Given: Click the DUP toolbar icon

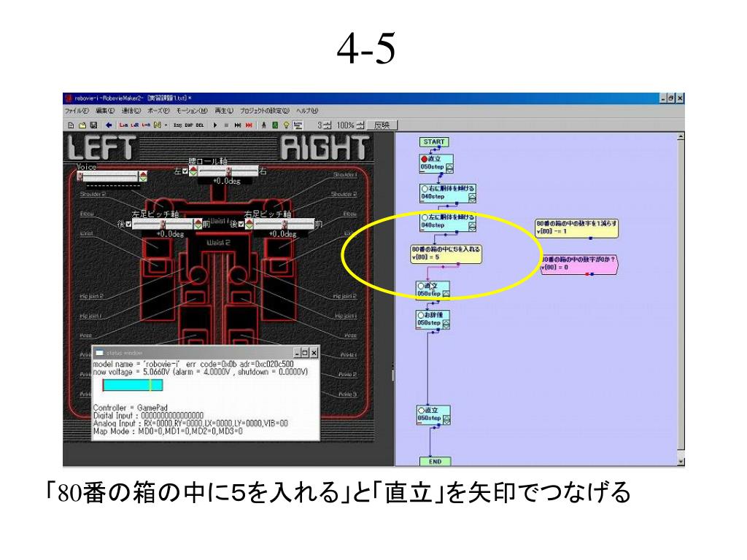Looking at the screenshot, I should (189, 125).
